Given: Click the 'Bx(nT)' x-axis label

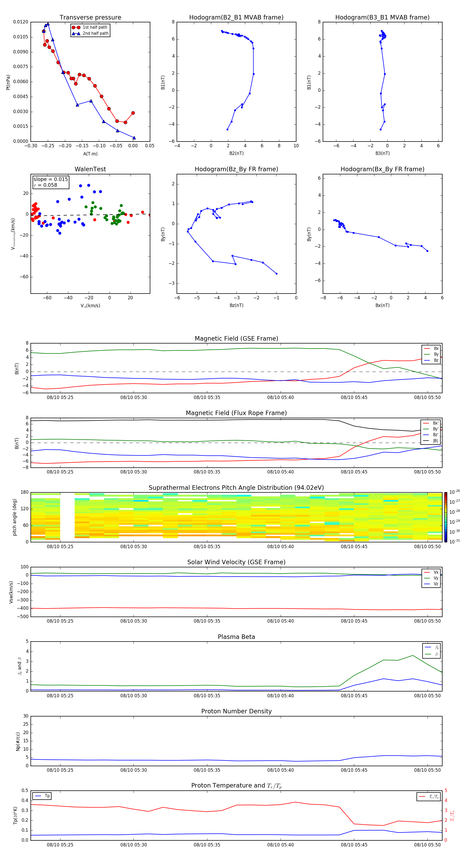Looking at the screenshot, I should [x=382, y=305].
